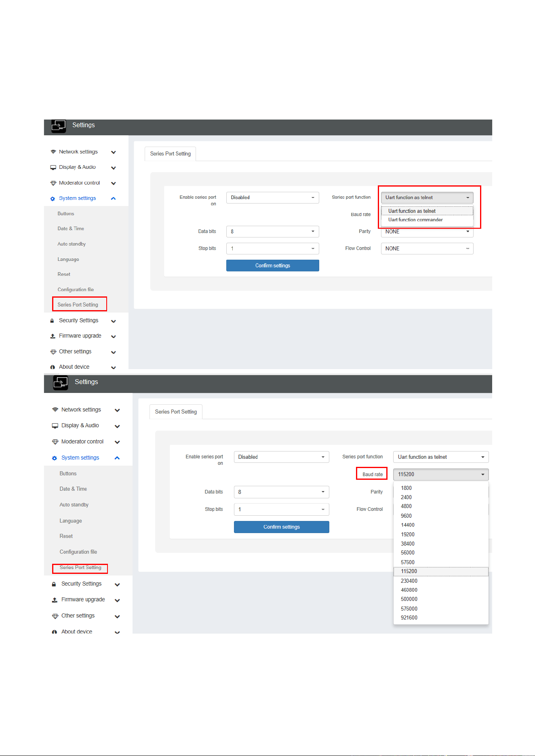The image size is (535, 756).
Task: Click Display & Audio monitor icon in upper screenshot
Action: pos(53,168)
